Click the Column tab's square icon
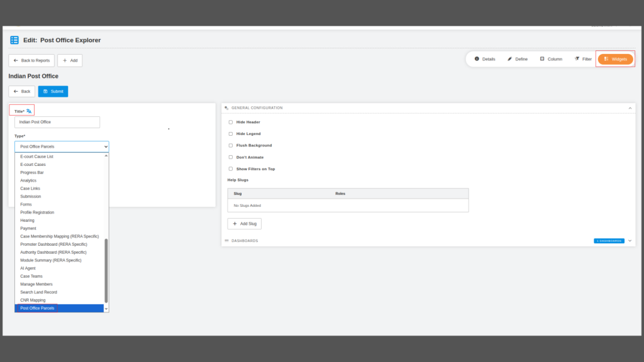 542,59
